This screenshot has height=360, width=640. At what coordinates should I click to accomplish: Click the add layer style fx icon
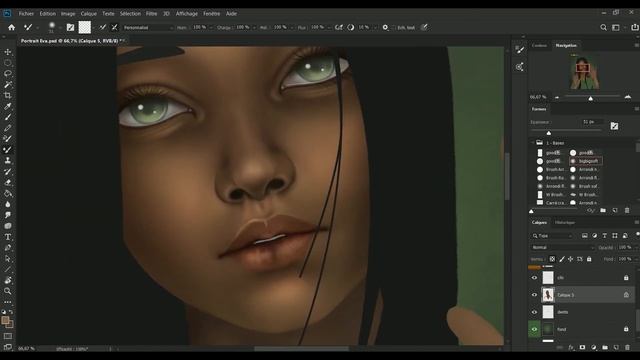[x=571, y=347]
